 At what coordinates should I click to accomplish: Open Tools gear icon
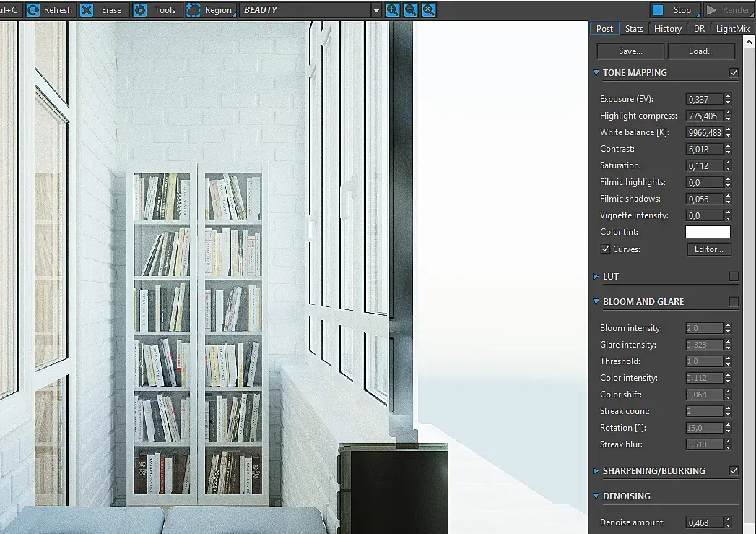coord(140,10)
